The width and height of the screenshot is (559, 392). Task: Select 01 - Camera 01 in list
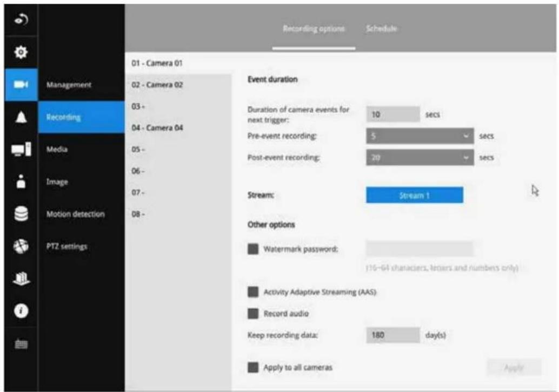(178, 63)
